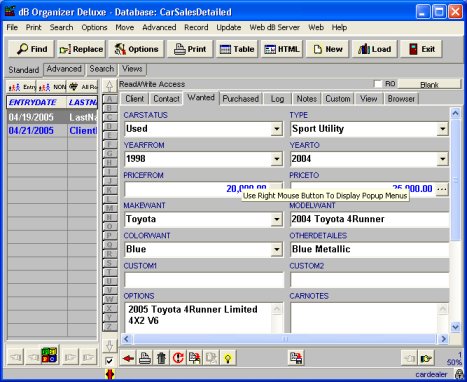Expand the CARSTATUS dropdown showing Used
467x382 pixels.
click(x=277, y=129)
